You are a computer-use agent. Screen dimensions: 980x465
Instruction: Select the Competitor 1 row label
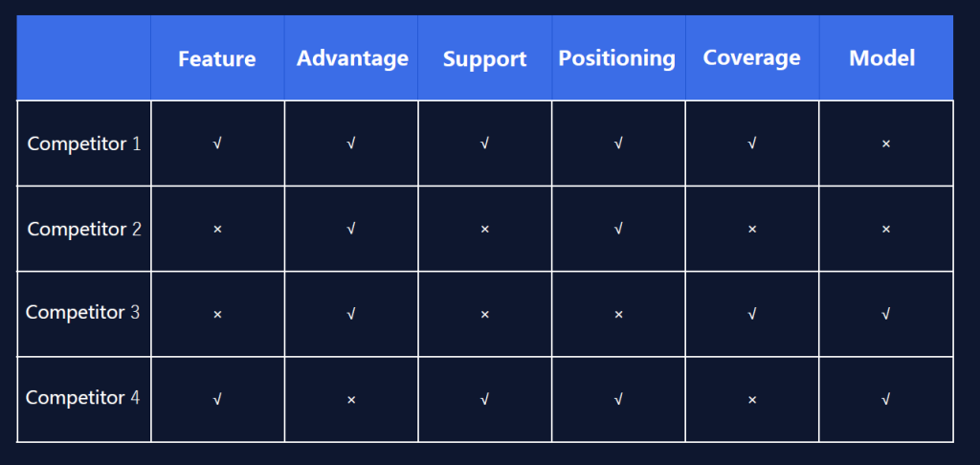tap(84, 144)
